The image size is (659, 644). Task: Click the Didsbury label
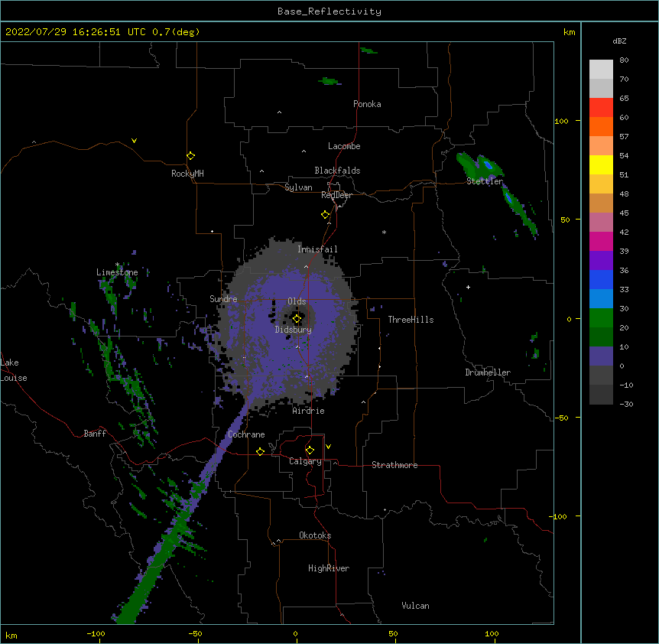click(x=294, y=330)
